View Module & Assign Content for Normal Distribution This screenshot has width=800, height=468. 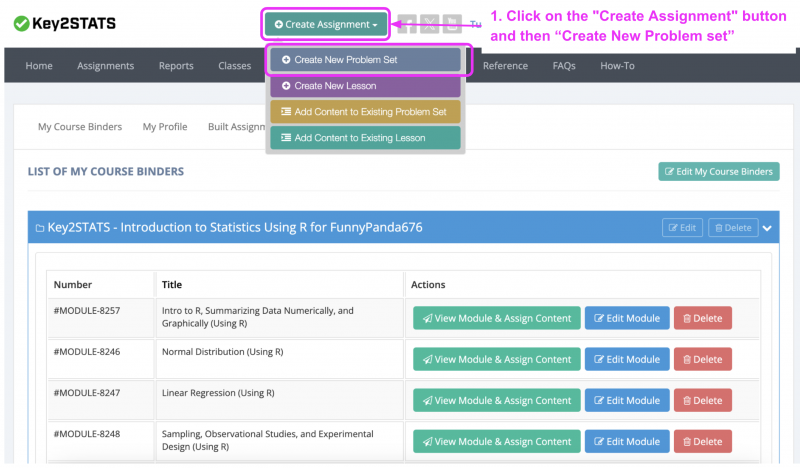click(496, 359)
